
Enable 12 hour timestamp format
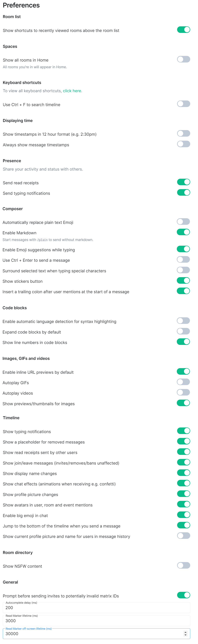pos(183,133)
